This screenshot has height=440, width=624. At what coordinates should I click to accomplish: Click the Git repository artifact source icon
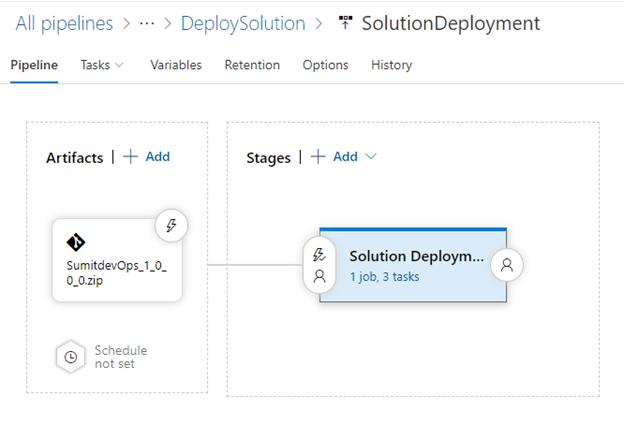tap(76, 242)
